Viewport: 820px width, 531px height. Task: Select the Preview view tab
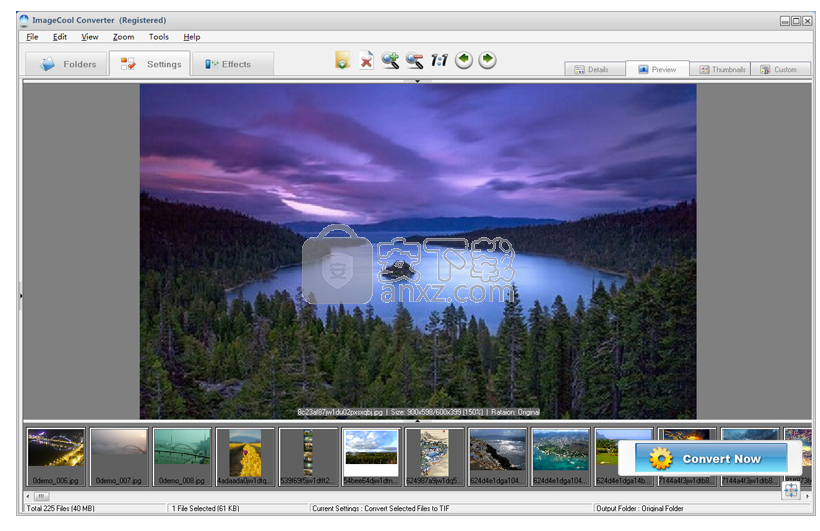tap(657, 69)
